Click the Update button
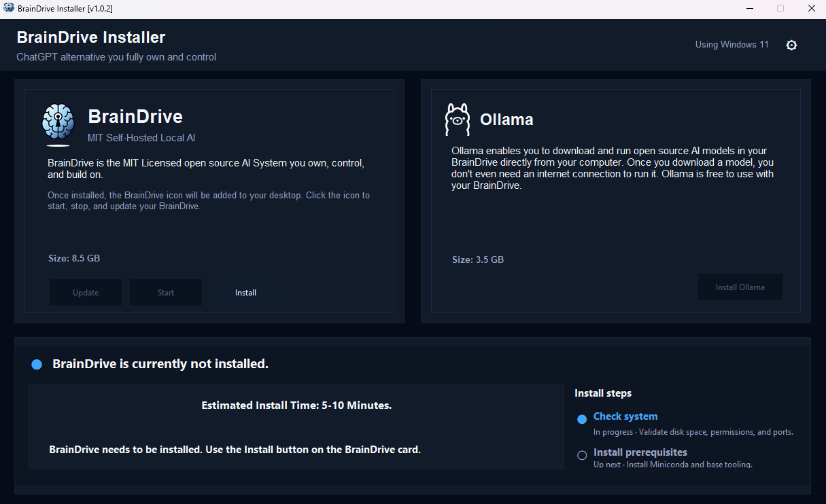826x504 pixels. coord(86,293)
